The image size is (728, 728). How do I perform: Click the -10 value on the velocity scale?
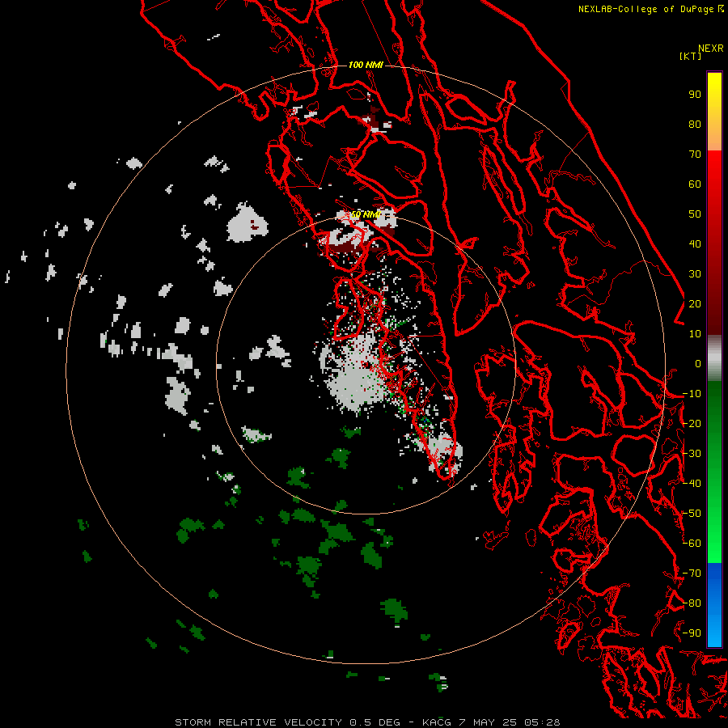692,394
